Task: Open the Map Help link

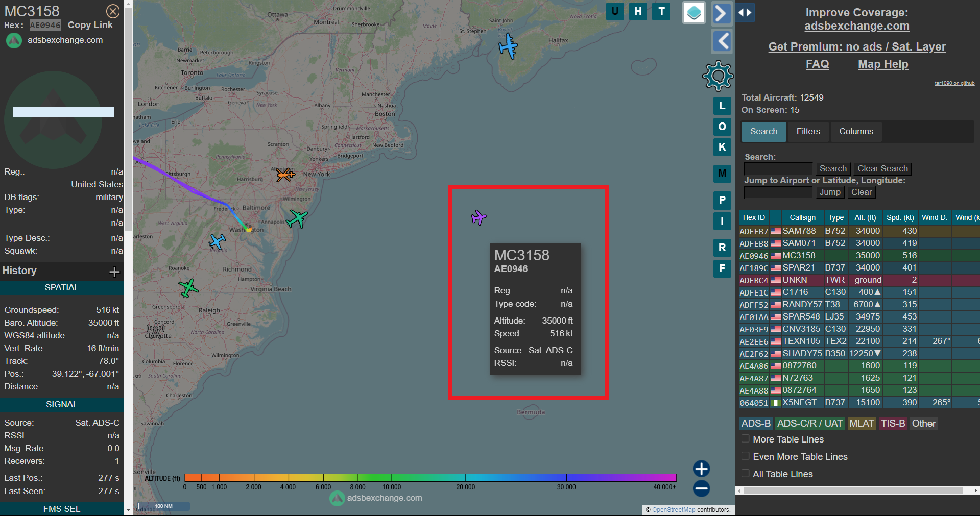Action: (x=883, y=64)
